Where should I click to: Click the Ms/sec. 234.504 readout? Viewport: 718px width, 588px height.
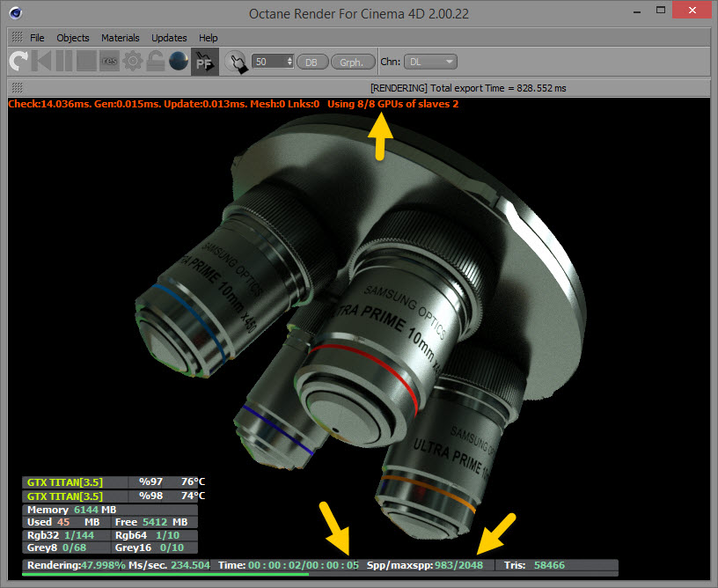(169, 565)
